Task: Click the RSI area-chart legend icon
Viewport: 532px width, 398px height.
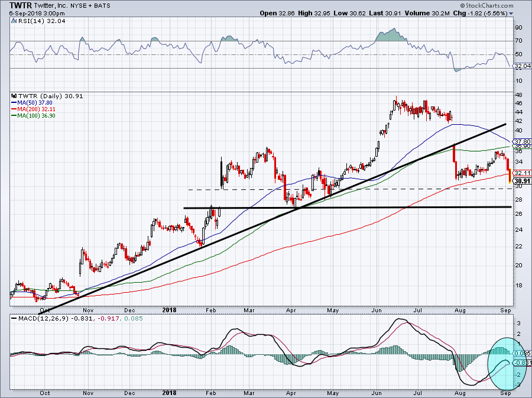Action: (x=14, y=21)
